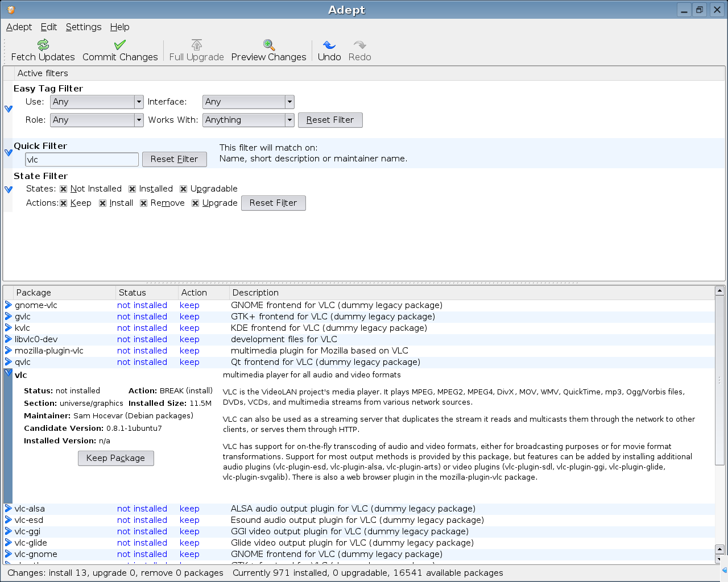This screenshot has width=728, height=582.
Task: Select 'not installed' status in kvlc row
Action: tap(142, 328)
